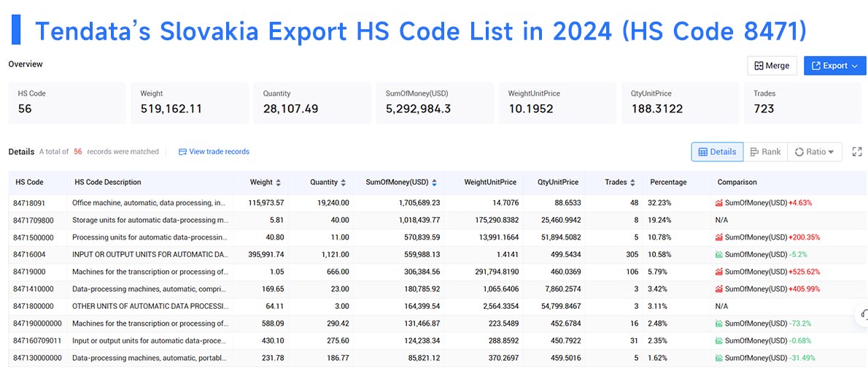Click Comparison column header

pyautogui.click(x=737, y=182)
